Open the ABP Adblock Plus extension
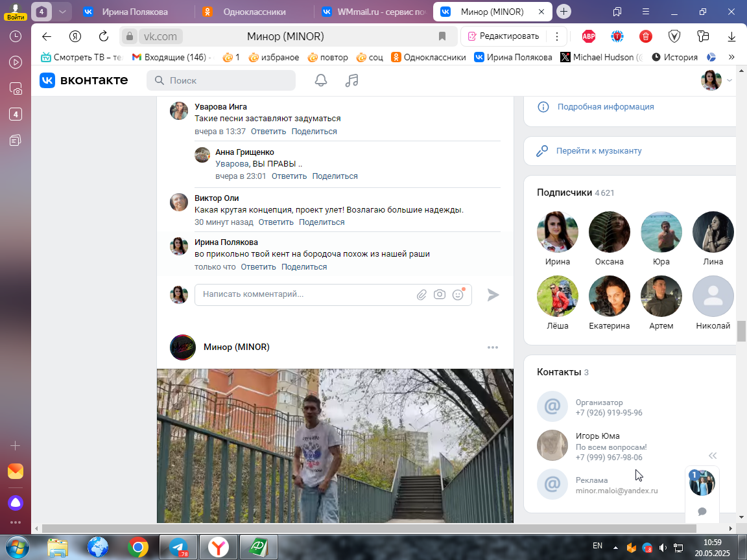 click(x=589, y=36)
